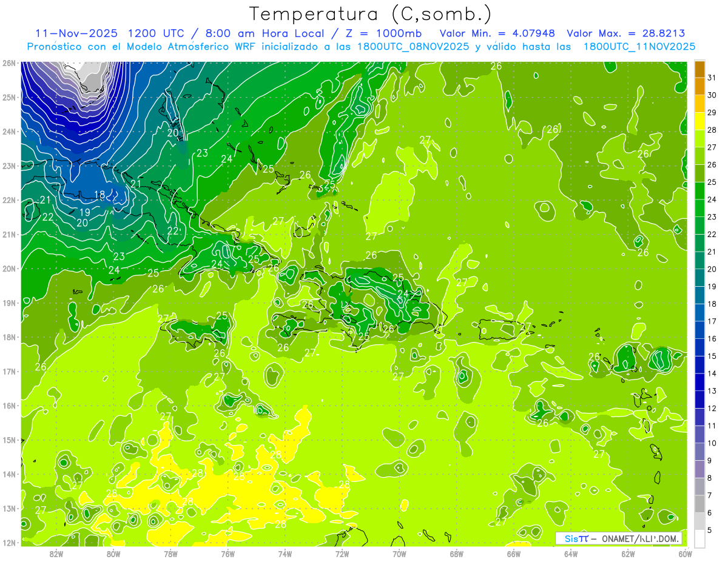
Task: Click the "82W" longitude axis label
Action: pyautogui.click(x=56, y=553)
